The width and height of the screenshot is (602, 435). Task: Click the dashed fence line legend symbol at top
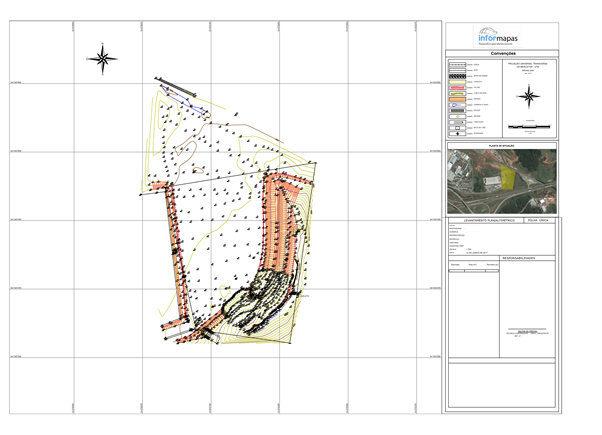point(457,65)
